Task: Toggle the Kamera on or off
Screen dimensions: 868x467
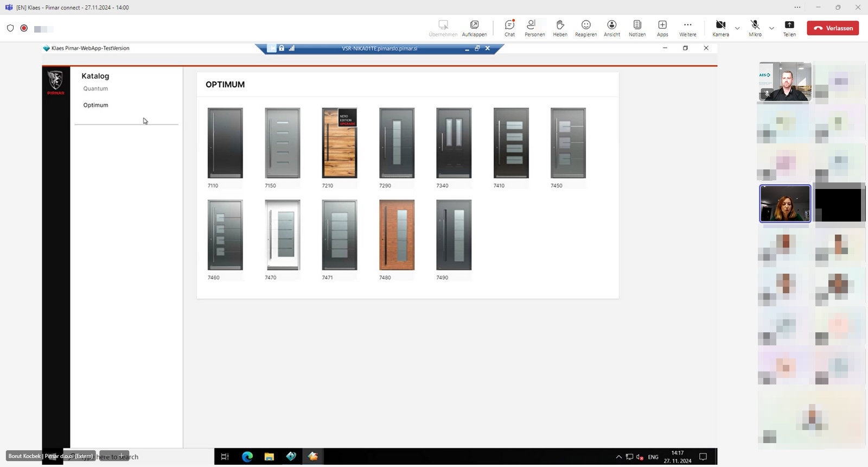Action: click(x=720, y=28)
